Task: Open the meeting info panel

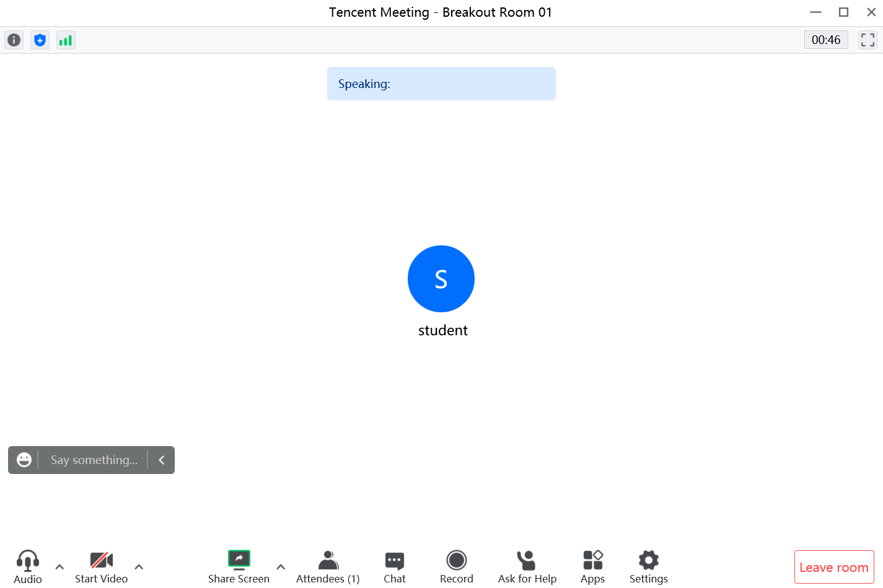Action: [14, 39]
